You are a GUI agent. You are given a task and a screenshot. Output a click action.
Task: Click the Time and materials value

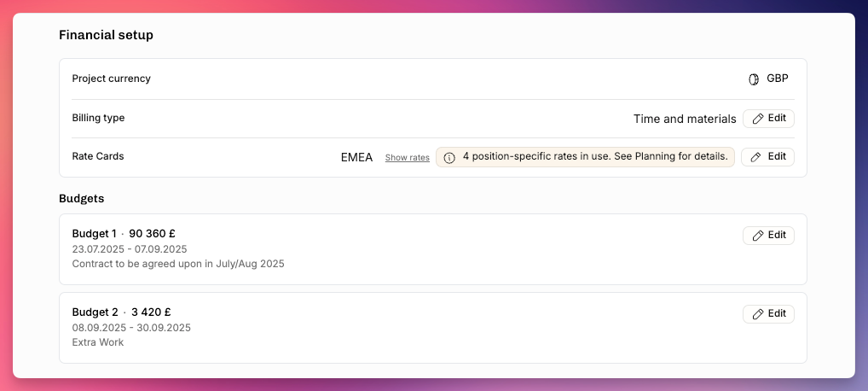click(685, 119)
